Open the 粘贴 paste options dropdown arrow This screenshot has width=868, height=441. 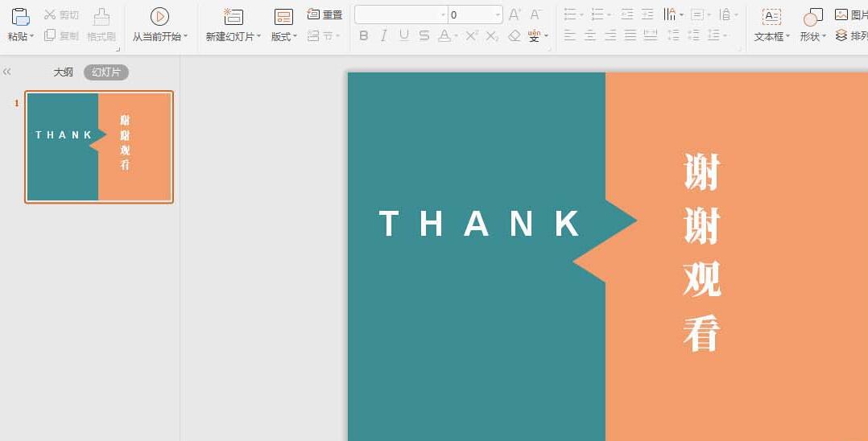coord(32,36)
